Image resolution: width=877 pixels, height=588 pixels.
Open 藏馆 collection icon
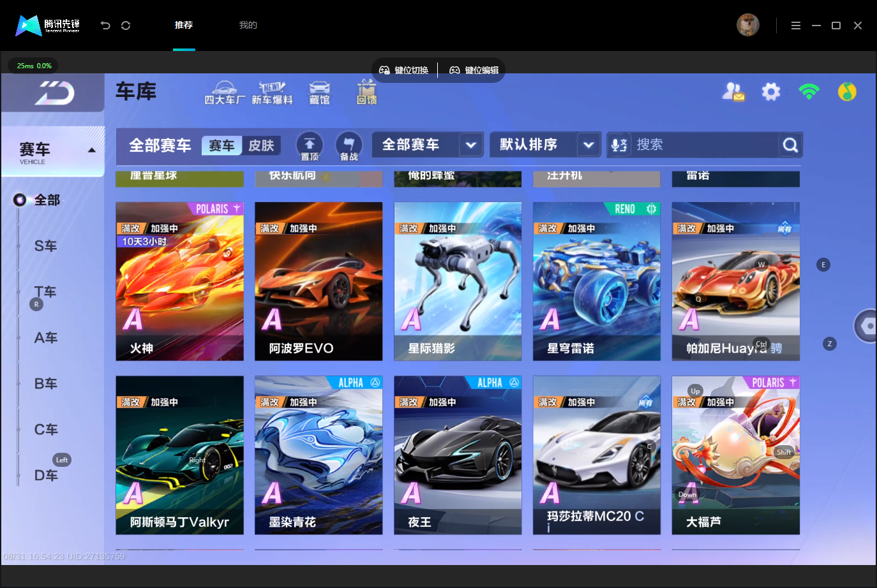point(319,92)
